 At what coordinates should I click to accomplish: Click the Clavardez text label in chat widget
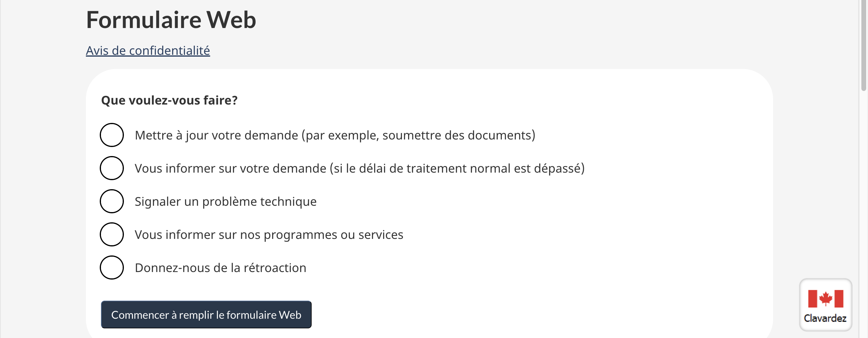click(x=825, y=318)
